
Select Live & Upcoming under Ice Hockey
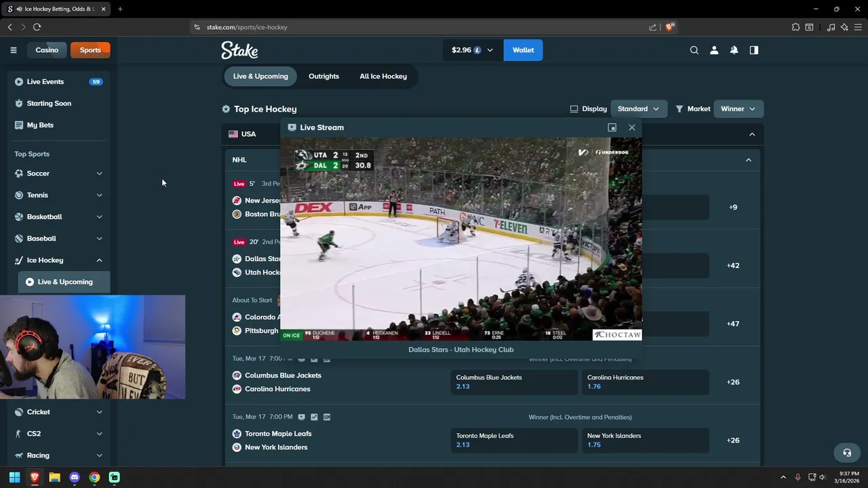point(64,282)
